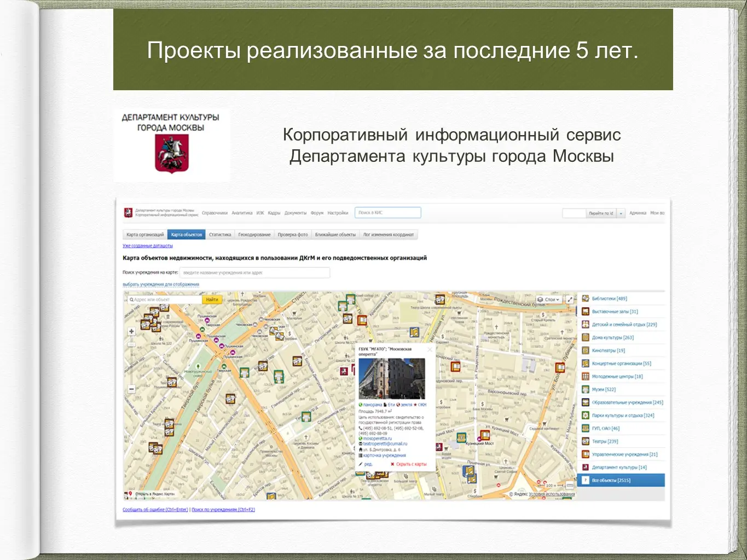Click the Найти button on the map
The image size is (747, 560).
coord(212,300)
